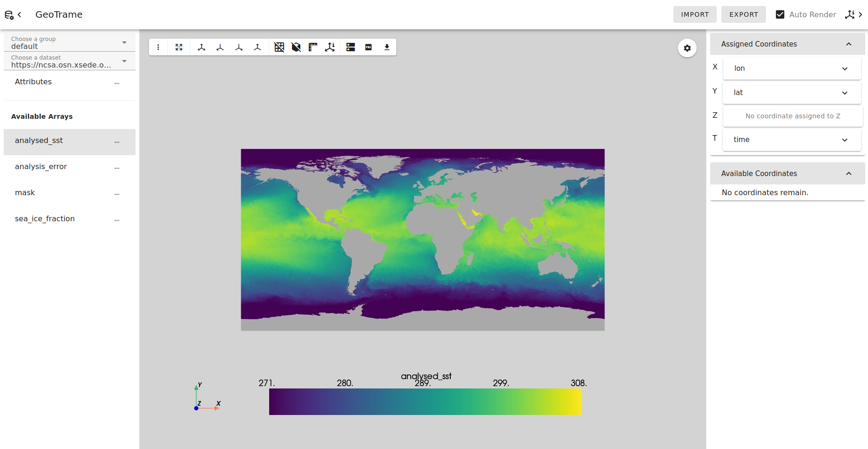The image size is (868, 449).
Task: Select the second axis orientation icon
Action: [220, 47]
